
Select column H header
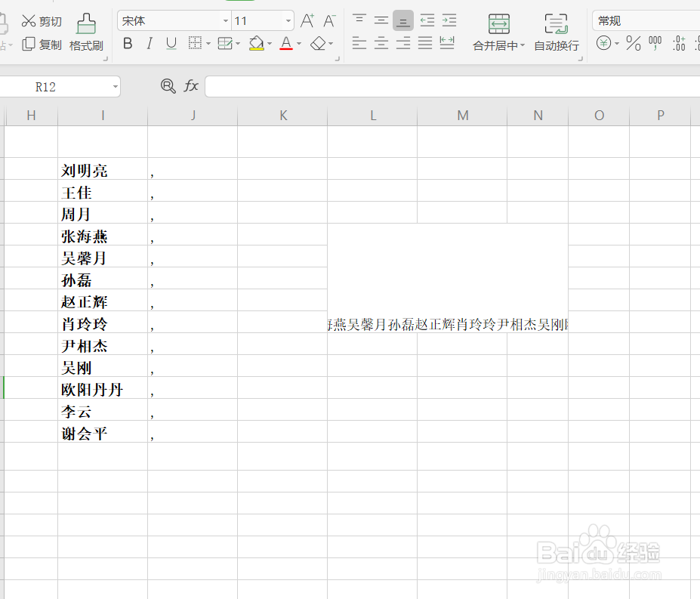tap(31, 116)
